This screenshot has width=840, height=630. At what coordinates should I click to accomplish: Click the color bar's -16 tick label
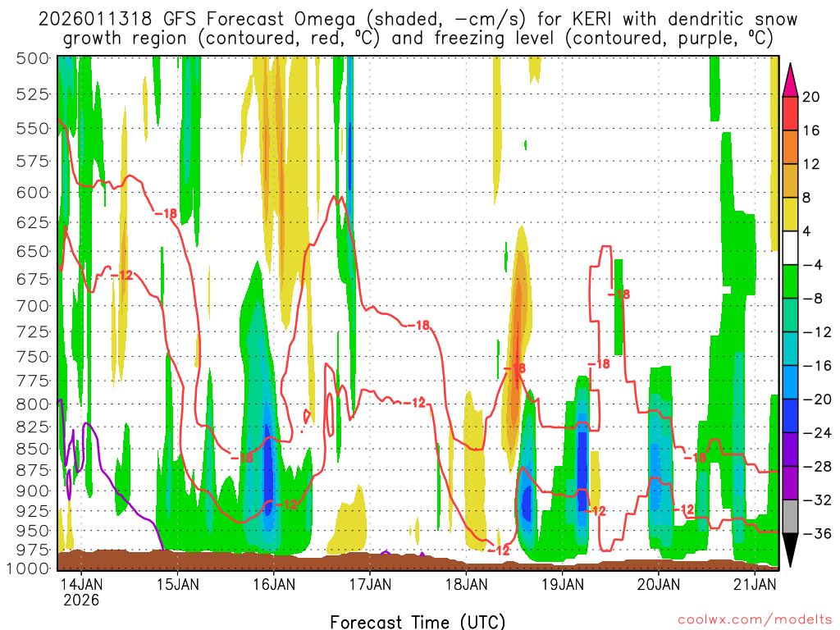(817, 366)
